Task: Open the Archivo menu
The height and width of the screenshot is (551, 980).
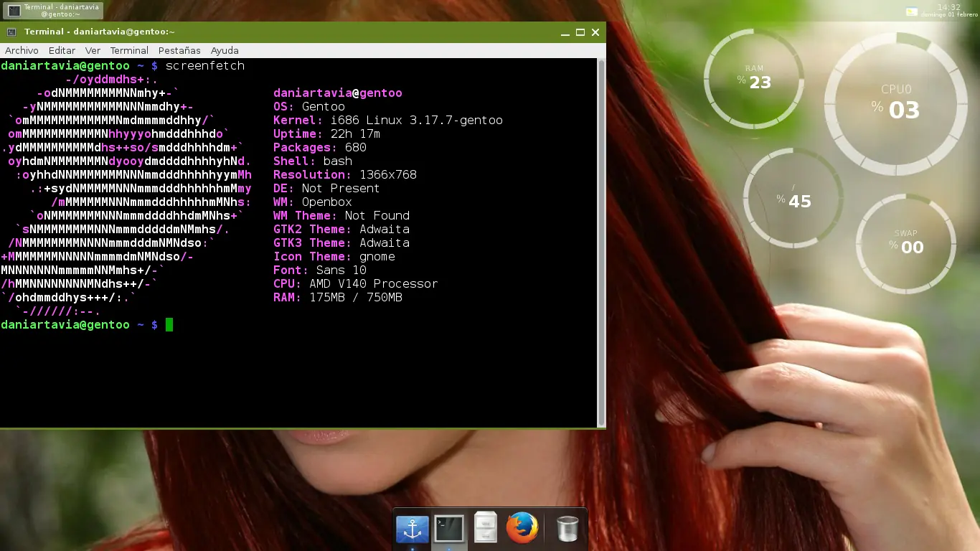Action: pyautogui.click(x=22, y=50)
